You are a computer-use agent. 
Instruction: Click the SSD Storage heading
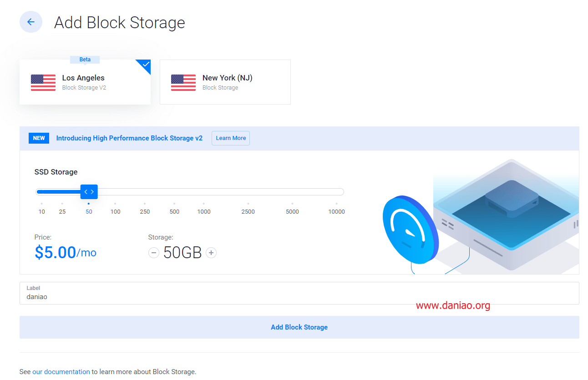tap(56, 172)
